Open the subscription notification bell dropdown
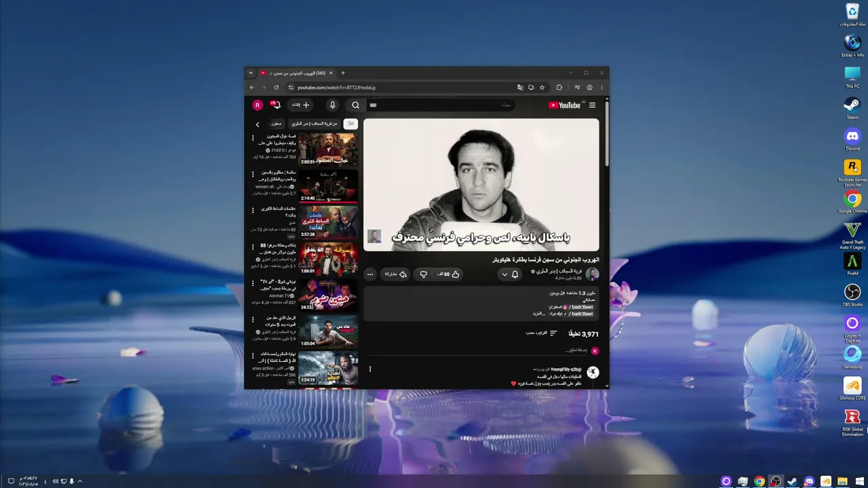Viewport: 868px width, 488px height. point(509,274)
